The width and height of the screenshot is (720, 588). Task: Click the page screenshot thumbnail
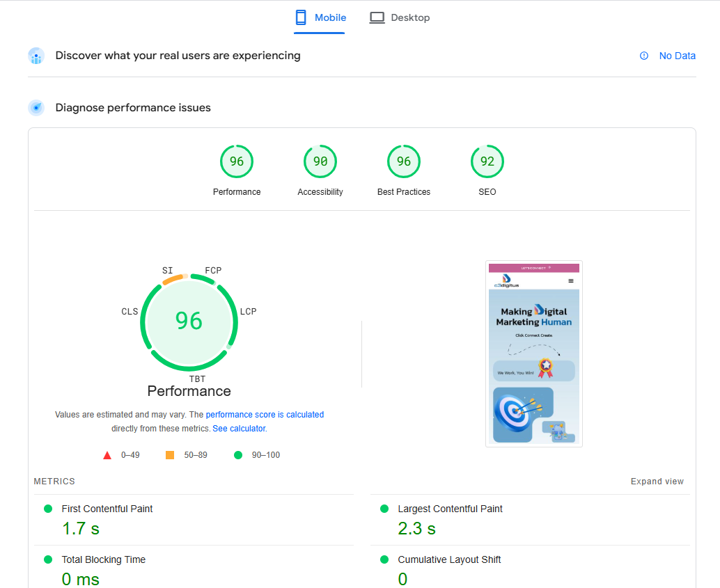tap(533, 353)
